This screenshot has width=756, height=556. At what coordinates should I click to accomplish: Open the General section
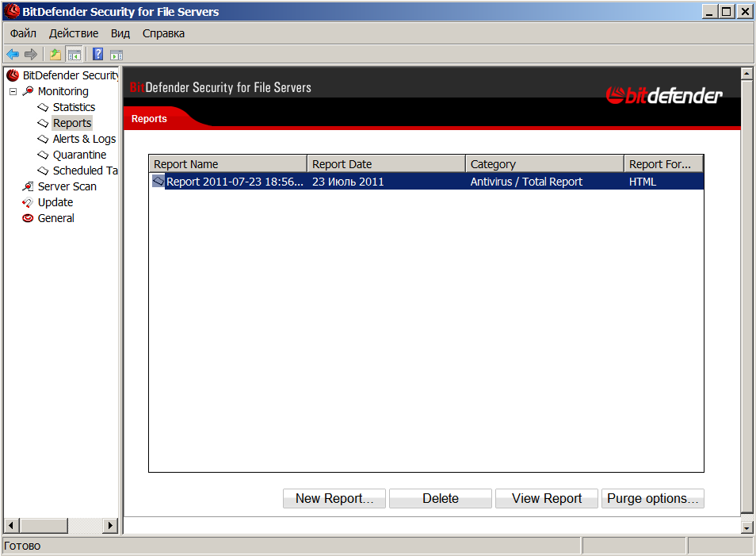pos(56,218)
